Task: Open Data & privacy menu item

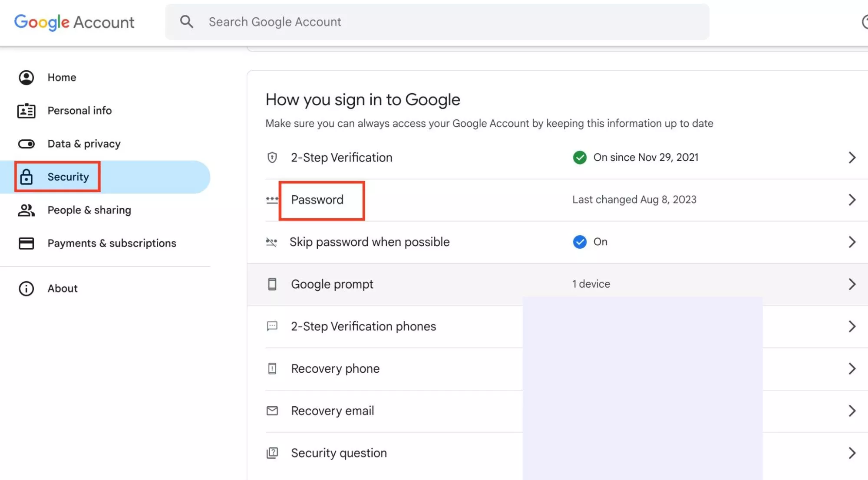Action: click(84, 144)
